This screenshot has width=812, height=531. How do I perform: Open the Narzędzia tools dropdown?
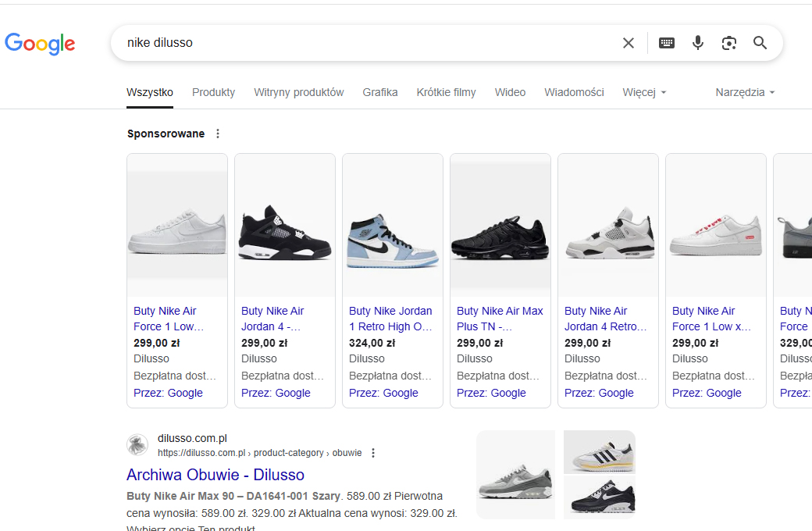(745, 92)
